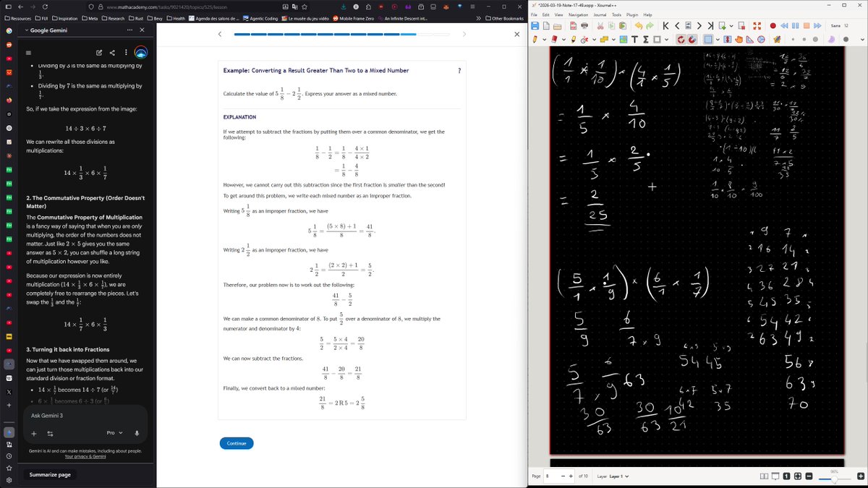Collapse the Google Gemini sidebar header chevron
Screen dimensions: 868x488
point(26,30)
